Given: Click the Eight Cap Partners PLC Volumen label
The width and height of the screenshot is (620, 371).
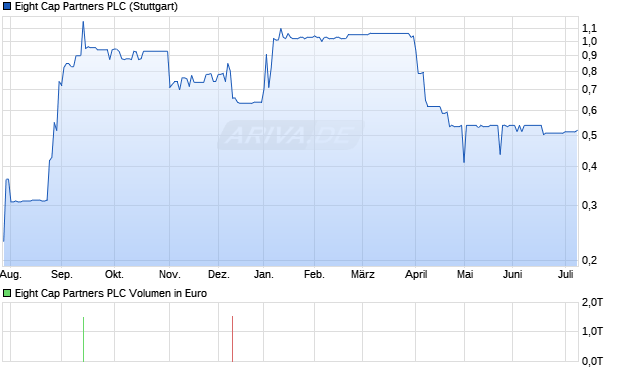Looking at the screenshot, I should (111, 293).
